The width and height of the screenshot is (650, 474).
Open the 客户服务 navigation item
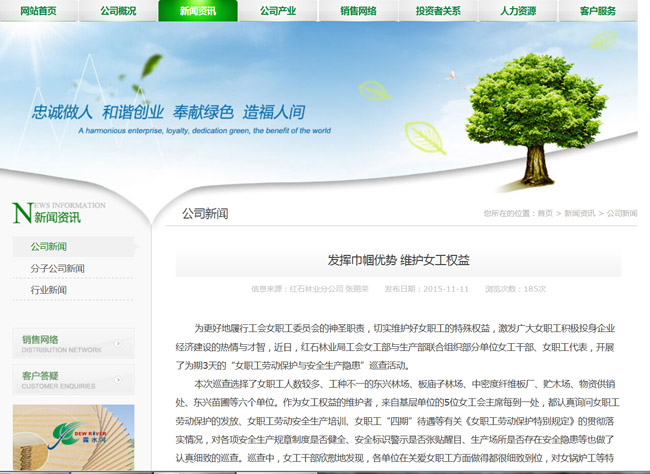pos(598,11)
